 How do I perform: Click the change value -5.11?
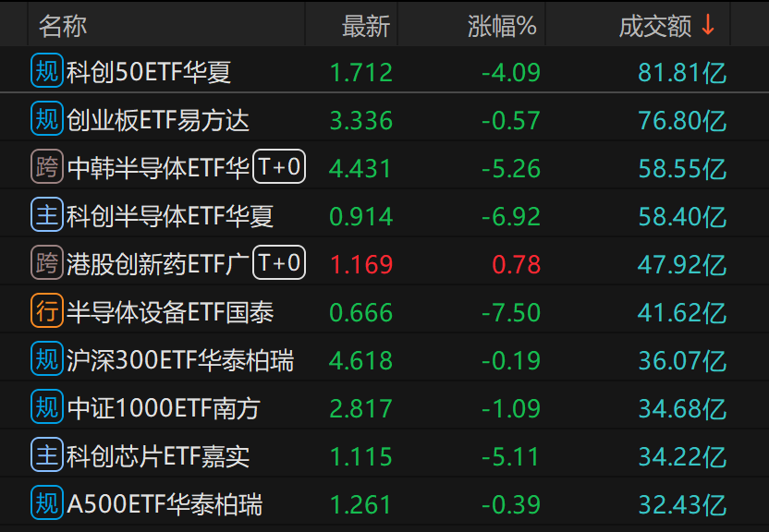(511, 456)
